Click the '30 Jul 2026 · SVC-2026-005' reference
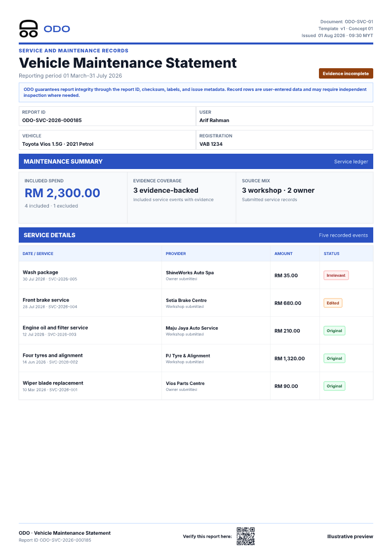The image size is (392, 555). pos(50,279)
